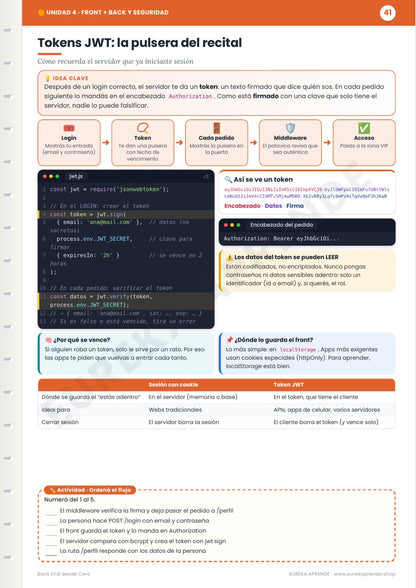Viewport: 416px width, 588px height.
Task: Select the jwt.js file tab
Action: click(76, 176)
